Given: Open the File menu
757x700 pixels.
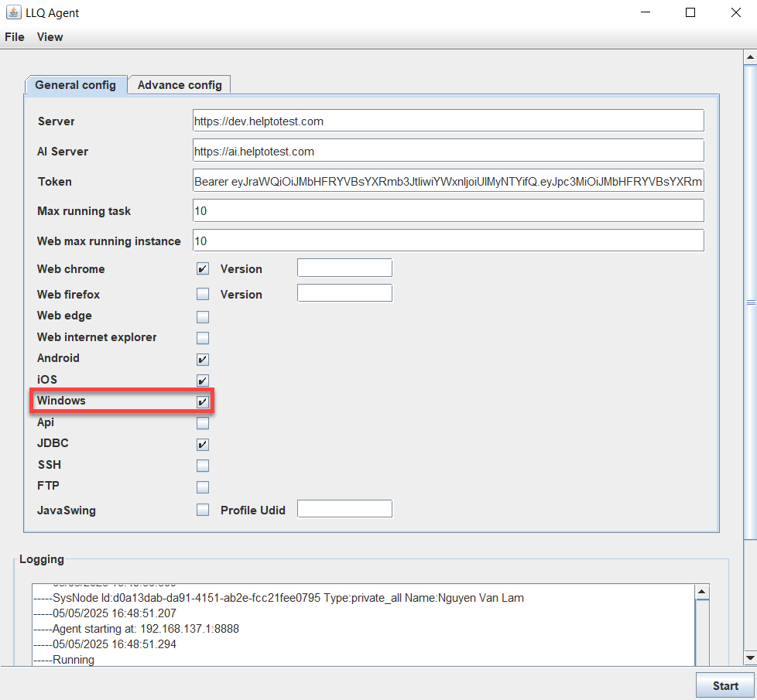Looking at the screenshot, I should (x=15, y=37).
